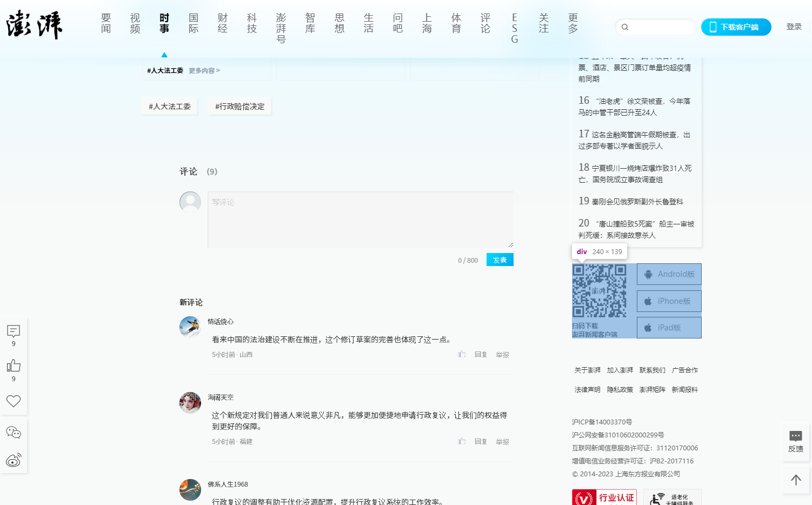Report 海阔天空's comment via 举报
The image size is (812, 505).
[502, 441]
